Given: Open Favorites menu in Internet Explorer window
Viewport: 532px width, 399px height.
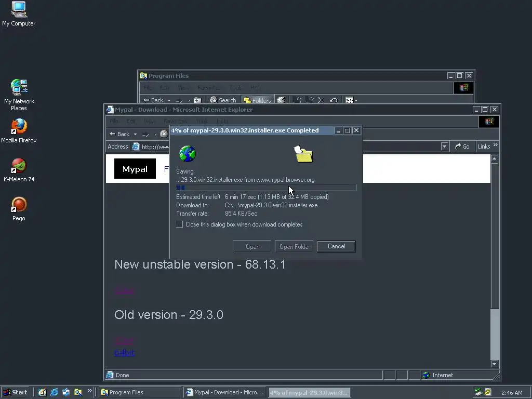Looking at the screenshot, I should click(176, 121).
